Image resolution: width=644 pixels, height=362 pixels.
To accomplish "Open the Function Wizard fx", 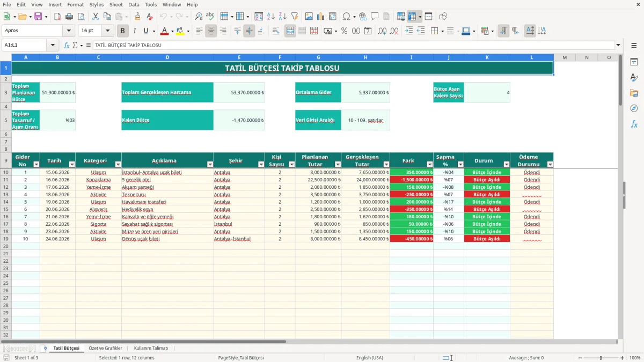I will [x=67, y=45].
